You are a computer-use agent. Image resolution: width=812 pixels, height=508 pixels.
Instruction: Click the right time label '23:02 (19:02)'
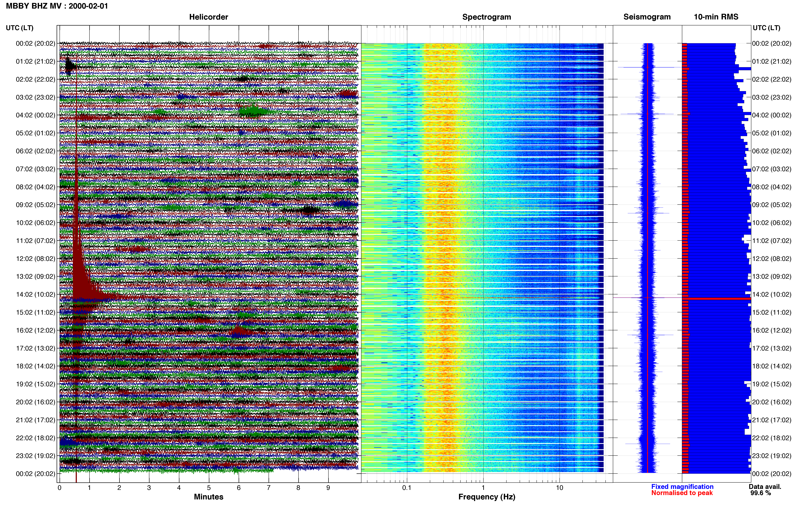pyautogui.click(x=772, y=456)
